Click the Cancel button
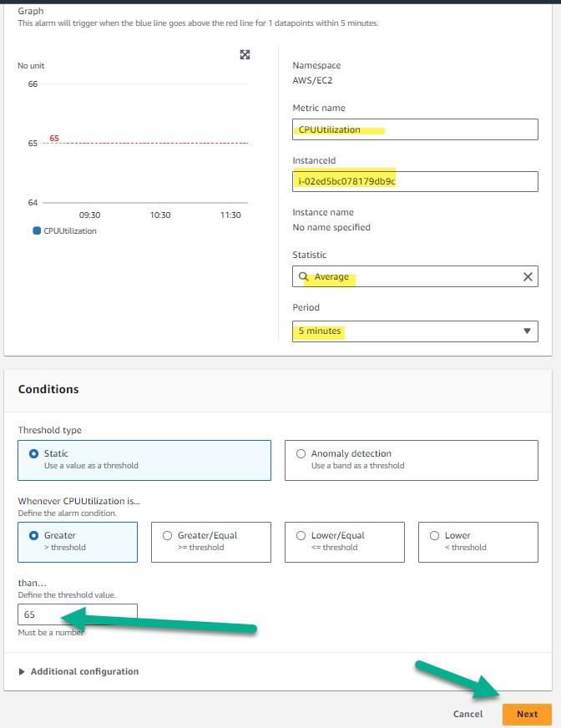 [x=467, y=714]
